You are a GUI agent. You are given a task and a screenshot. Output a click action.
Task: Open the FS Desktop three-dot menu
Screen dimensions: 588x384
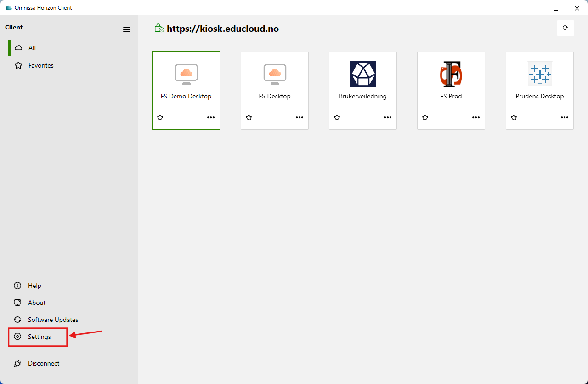click(300, 118)
